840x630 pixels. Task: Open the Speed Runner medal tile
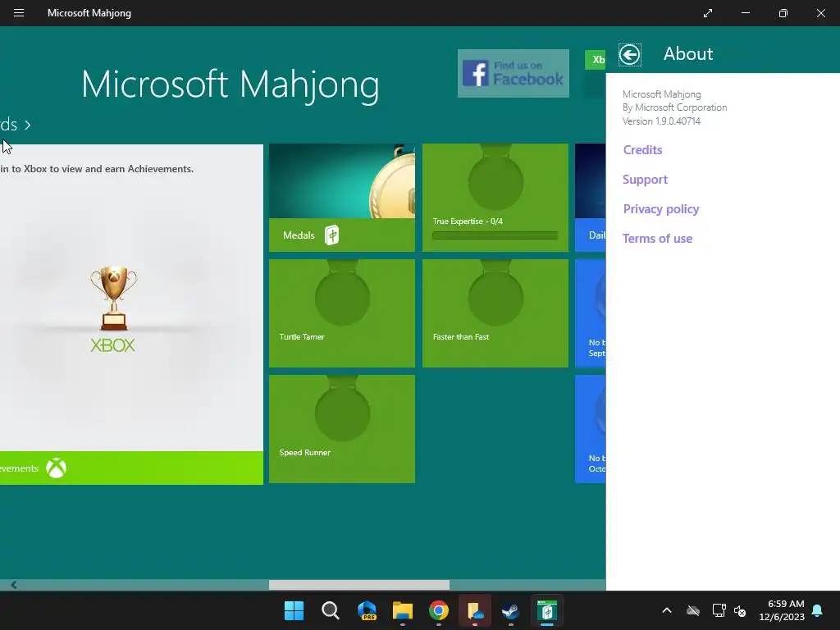pyautogui.click(x=342, y=429)
